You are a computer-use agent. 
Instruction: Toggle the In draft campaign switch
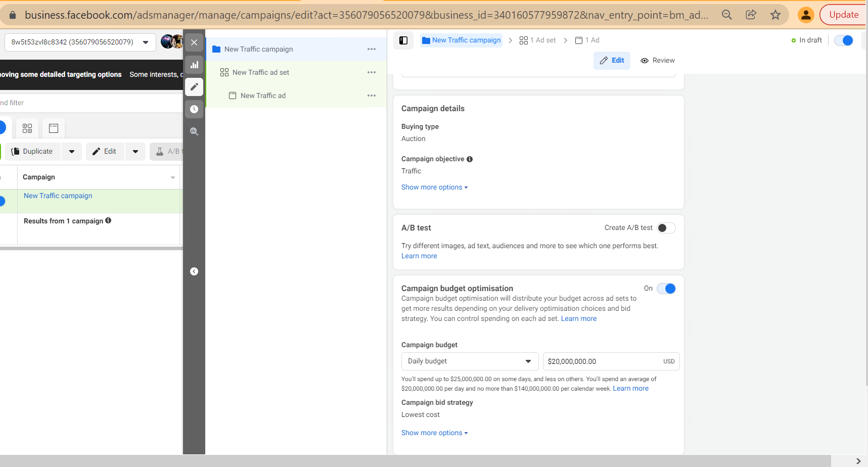tap(844, 40)
